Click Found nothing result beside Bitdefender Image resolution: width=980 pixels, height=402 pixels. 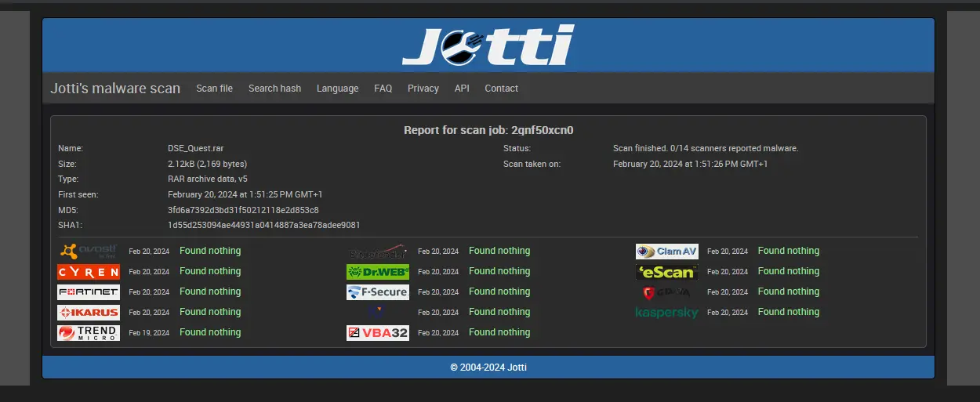point(499,251)
